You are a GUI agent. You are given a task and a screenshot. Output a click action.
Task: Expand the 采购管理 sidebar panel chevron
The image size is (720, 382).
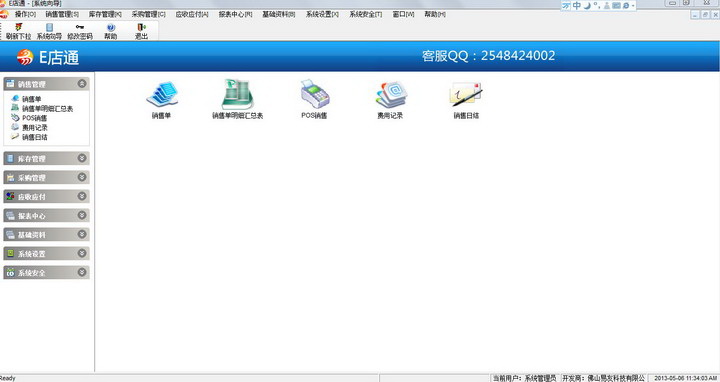coord(82,177)
